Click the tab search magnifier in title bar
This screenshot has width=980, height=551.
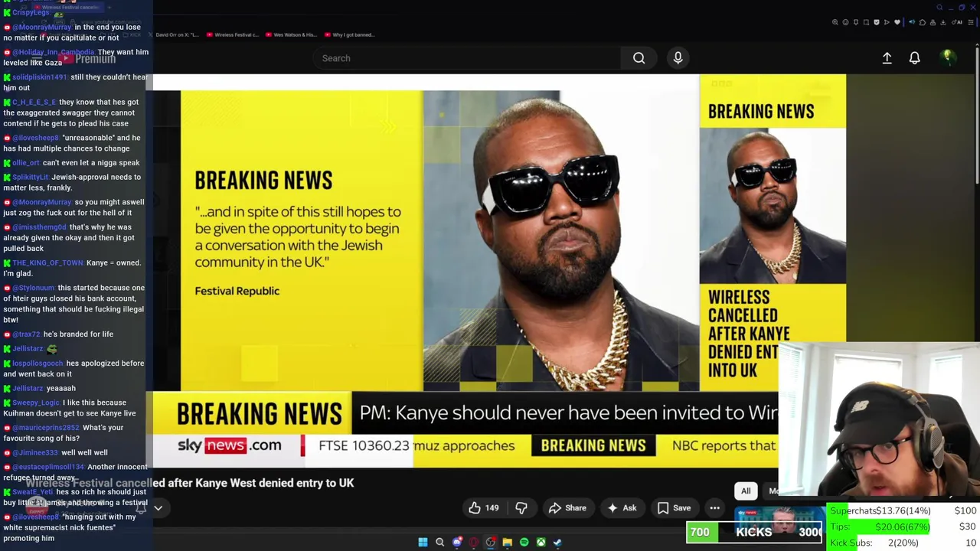939,8
